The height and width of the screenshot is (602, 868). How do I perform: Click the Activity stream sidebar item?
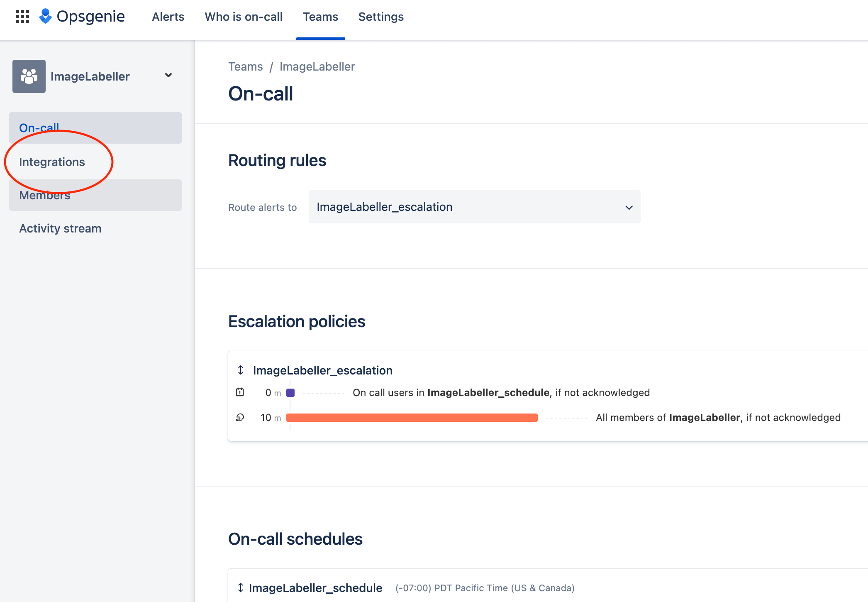(61, 228)
